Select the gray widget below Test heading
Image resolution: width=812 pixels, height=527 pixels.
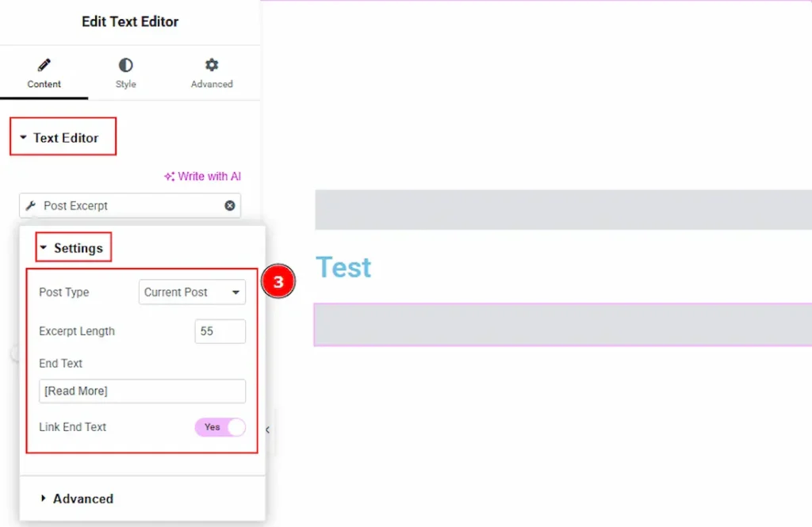pyautogui.click(x=563, y=325)
